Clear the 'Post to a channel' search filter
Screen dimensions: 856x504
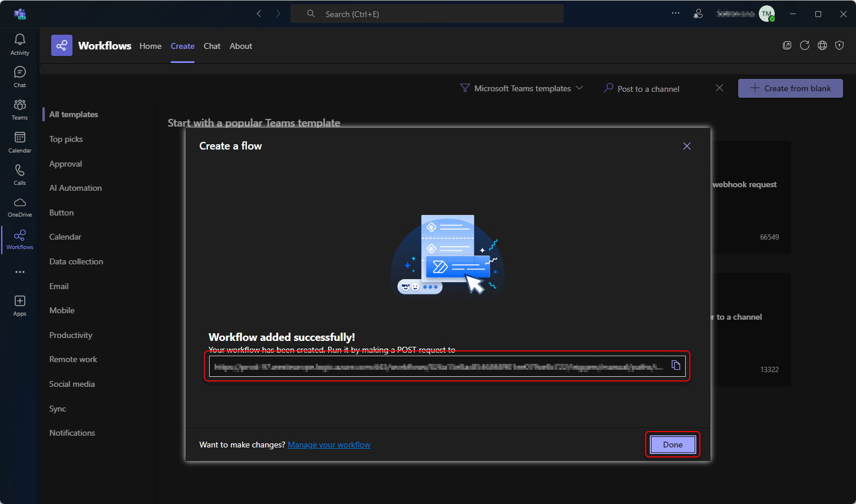(x=719, y=87)
